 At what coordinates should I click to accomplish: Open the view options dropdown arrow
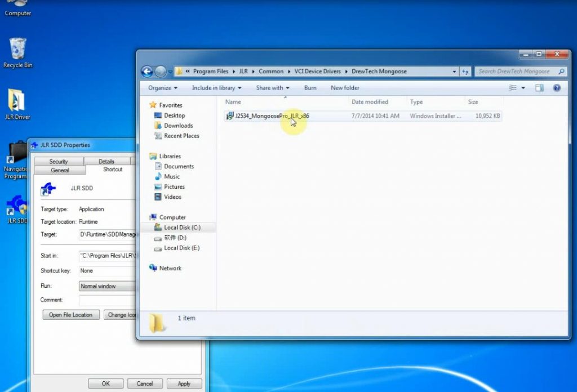523,88
